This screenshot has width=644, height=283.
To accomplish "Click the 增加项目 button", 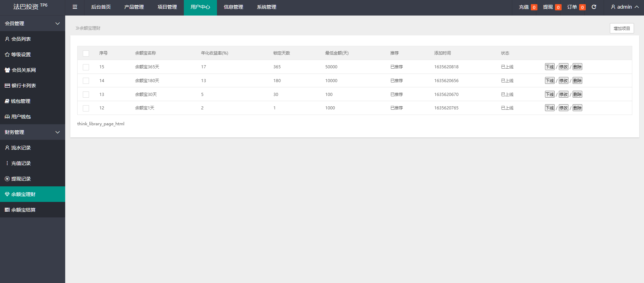I will pos(622,28).
